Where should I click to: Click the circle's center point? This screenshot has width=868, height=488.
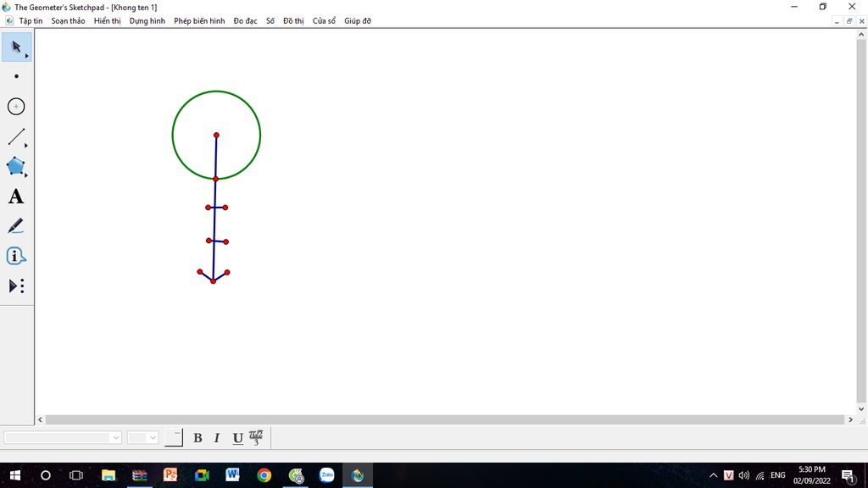click(x=216, y=135)
